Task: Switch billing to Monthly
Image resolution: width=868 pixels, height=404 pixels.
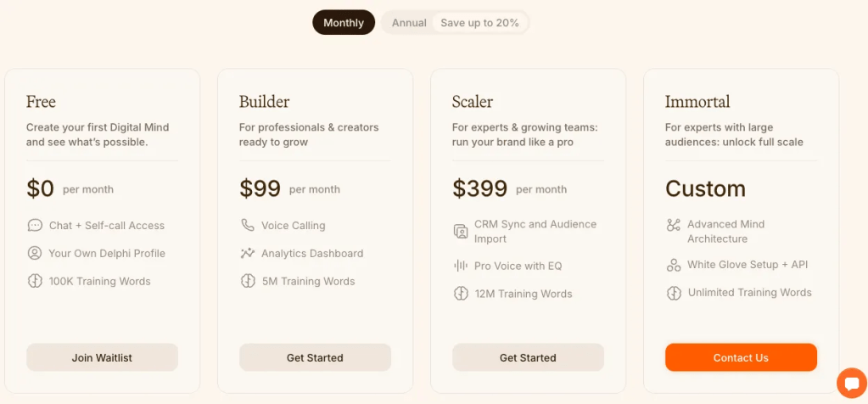Action: click(x=344, y=23)
